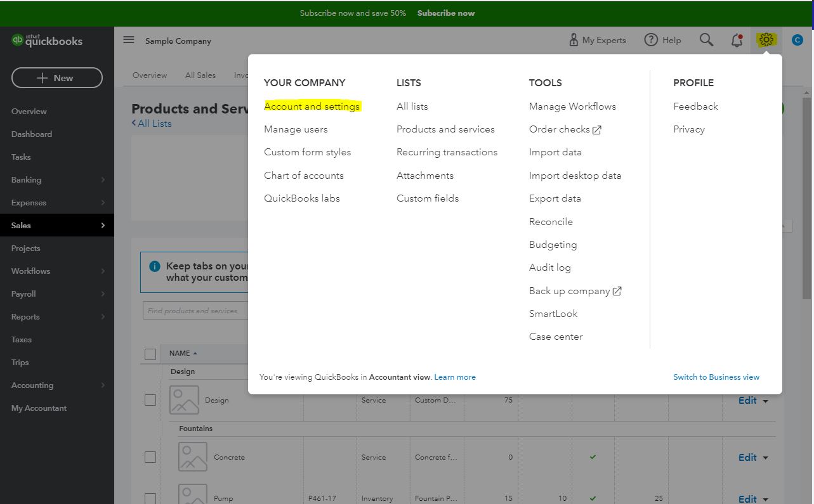Switch to the Overview tab under Sales
814x504 pixels.
[x=150, y=75]
